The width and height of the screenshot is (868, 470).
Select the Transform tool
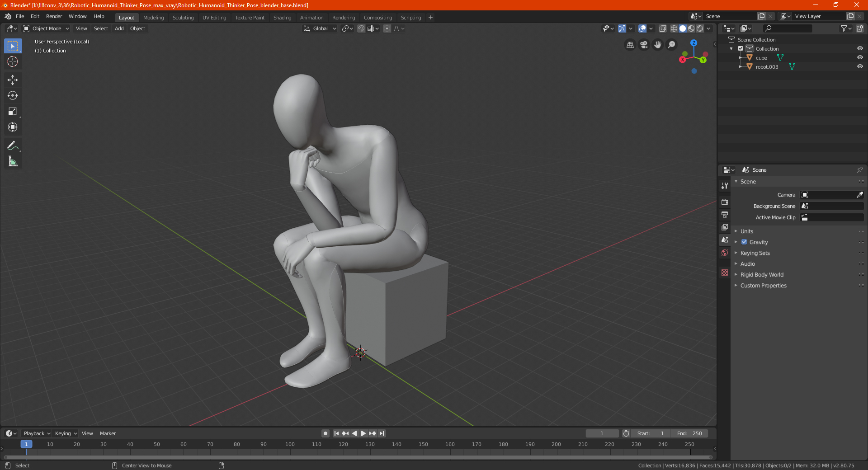(13, 127)
